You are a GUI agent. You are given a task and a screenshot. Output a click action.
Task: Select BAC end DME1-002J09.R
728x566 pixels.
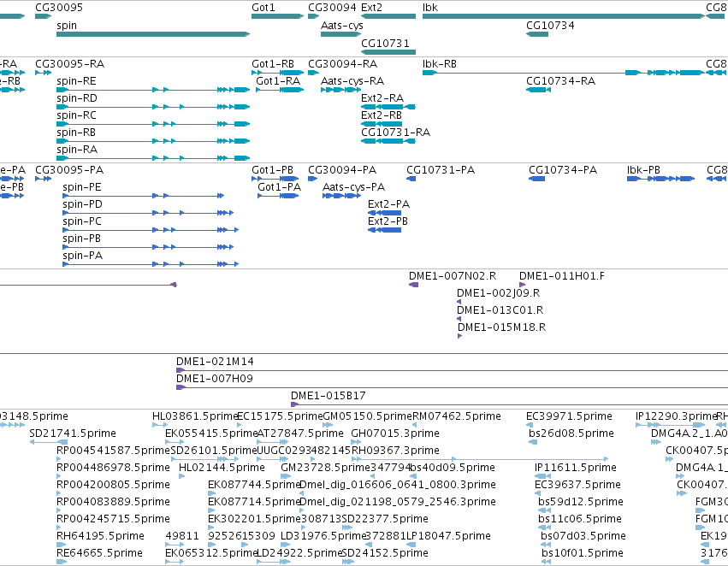498,293
